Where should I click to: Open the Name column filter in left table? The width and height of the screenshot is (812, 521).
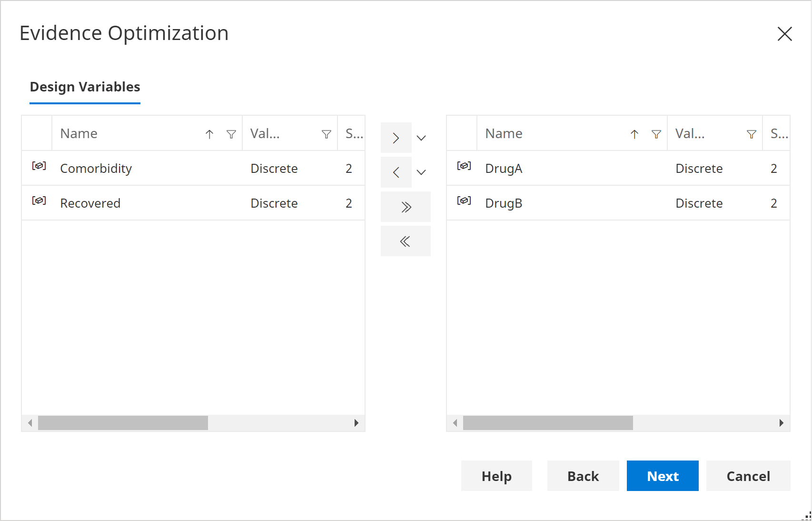point(231,134)
